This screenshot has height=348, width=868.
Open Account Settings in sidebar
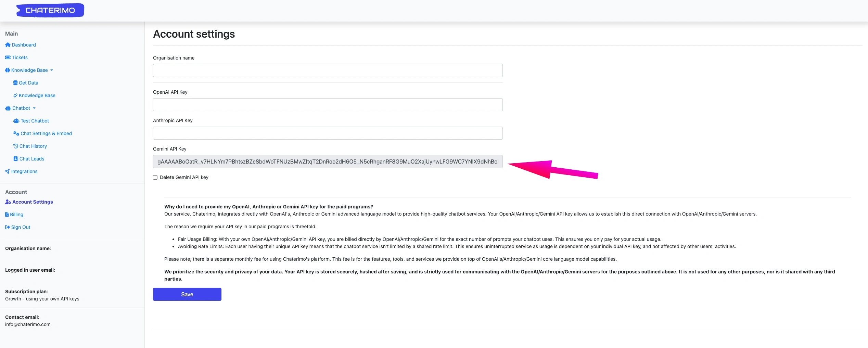point(33,202)
